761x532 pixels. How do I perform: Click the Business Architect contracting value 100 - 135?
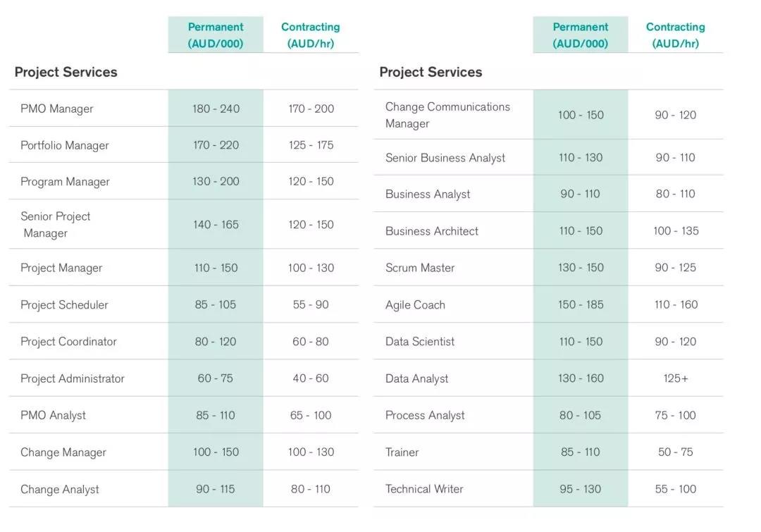pyautogui.click(x=676, y=230)
